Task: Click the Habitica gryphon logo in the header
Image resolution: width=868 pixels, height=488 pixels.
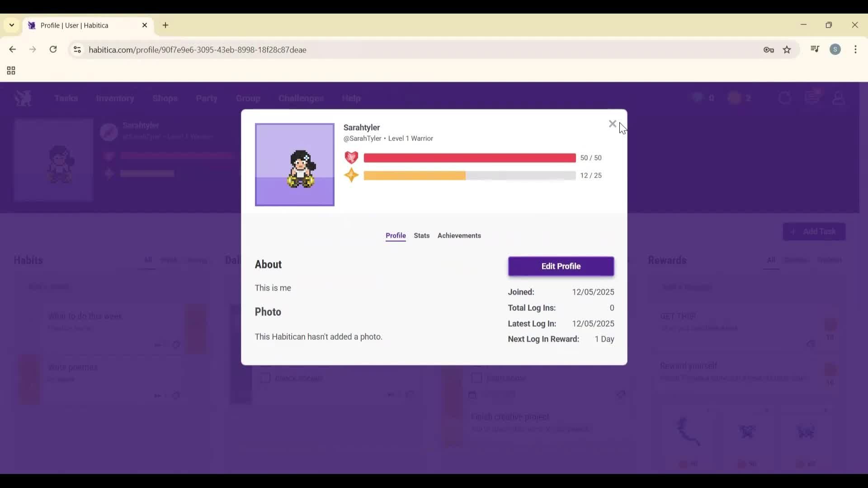Action: coord(23,98)
